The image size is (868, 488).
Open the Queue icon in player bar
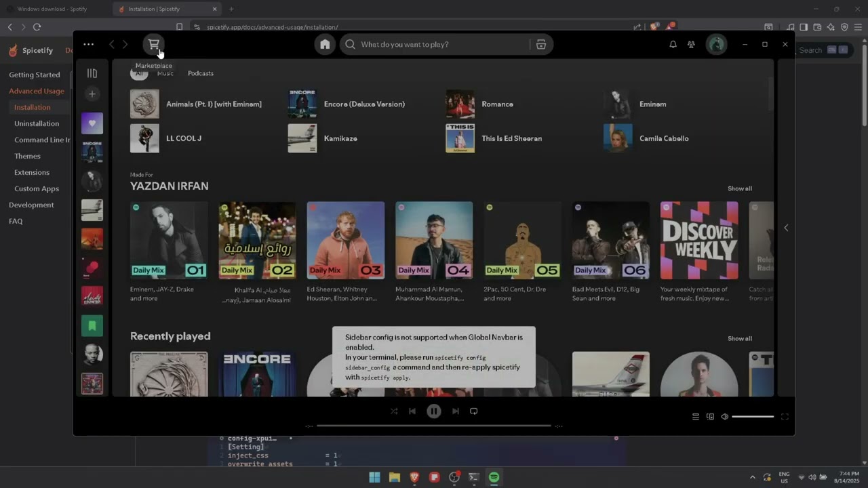pyautogui.click(x=695, y=417)
